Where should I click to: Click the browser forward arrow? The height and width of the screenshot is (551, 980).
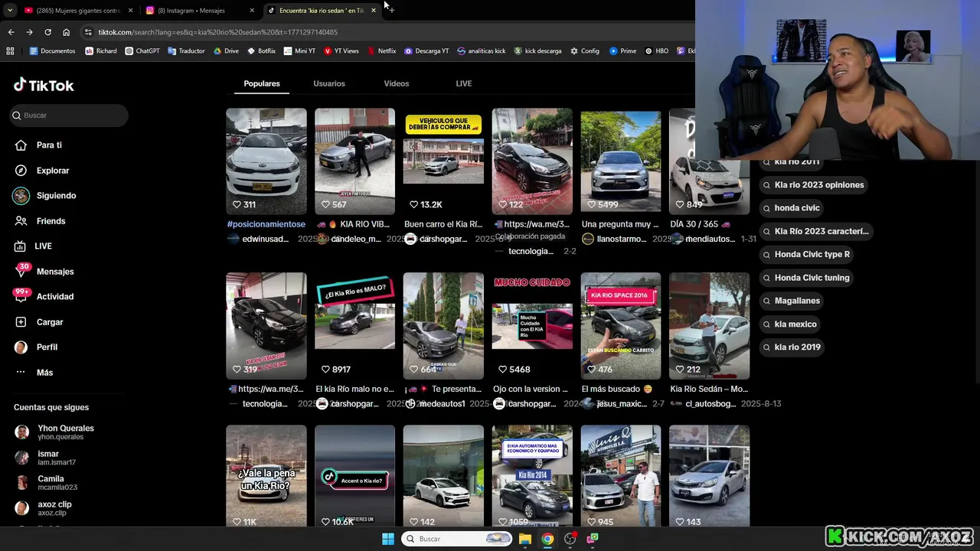[x=29, y=32]
